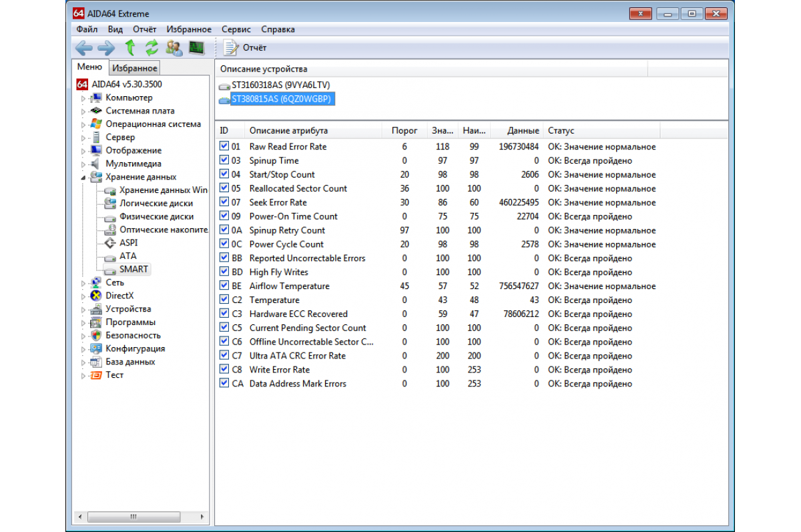Viewport: 801px width, 532px height.
Task: Click the Описание устройства column header
Action: tap(431, 69)
